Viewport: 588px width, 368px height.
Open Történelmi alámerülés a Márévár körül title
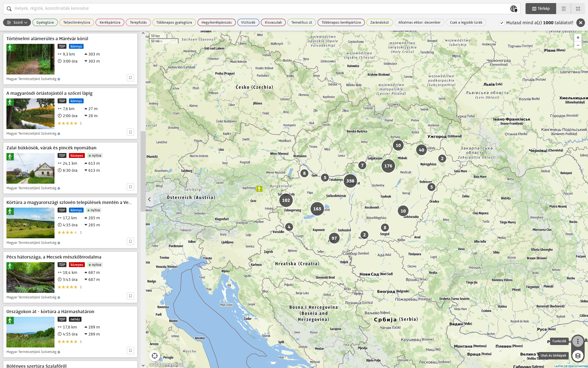tap(47, 39)
